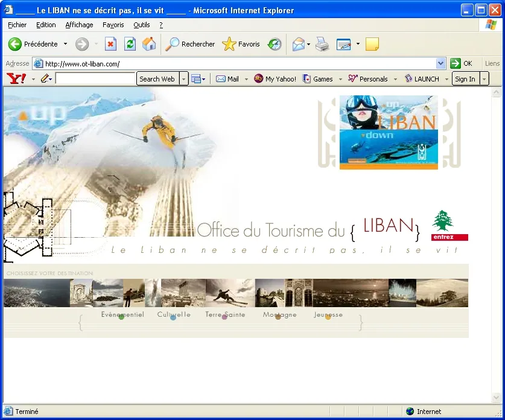The width and height of the screenshot is (505, 420).
Task: Click the Search Web button
Action: 157,79
